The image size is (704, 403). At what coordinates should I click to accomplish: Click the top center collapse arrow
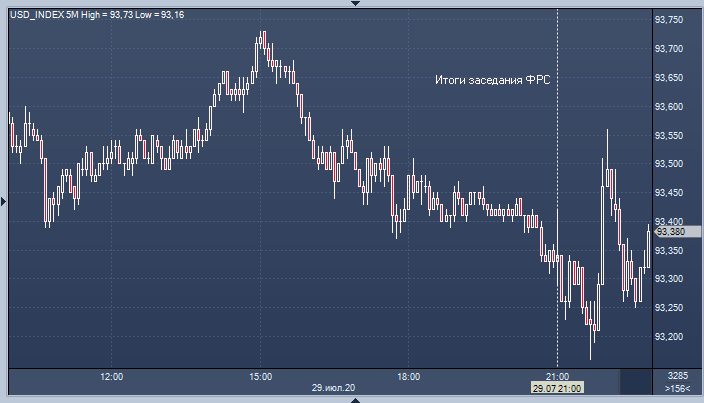click(x=352, y=4)
